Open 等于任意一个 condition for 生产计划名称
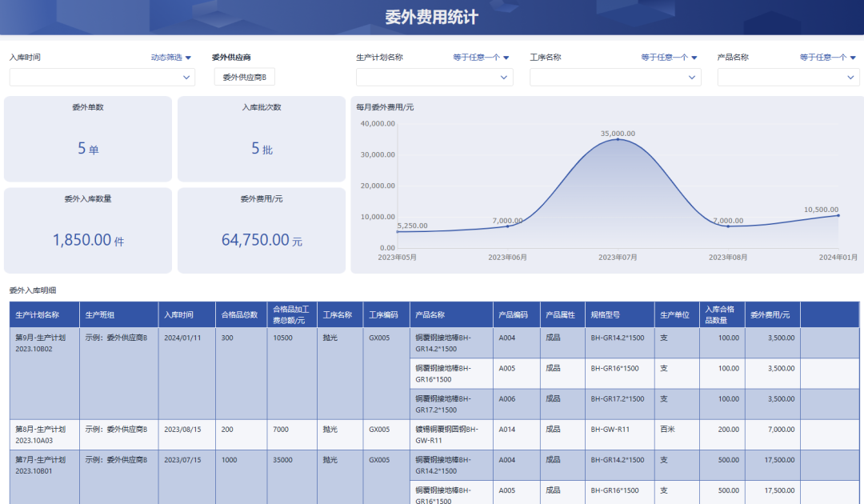The image size is (864, 504). 481,58
